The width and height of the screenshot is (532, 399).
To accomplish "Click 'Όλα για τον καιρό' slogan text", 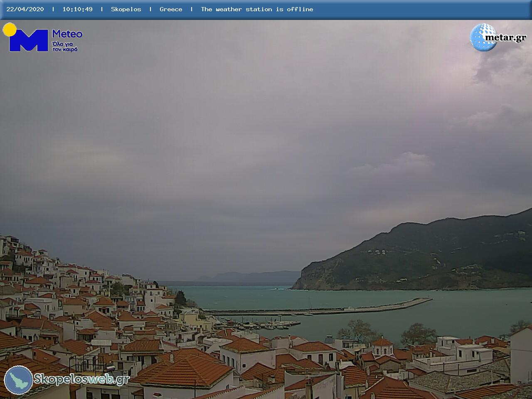I will [x=65, y=46].
